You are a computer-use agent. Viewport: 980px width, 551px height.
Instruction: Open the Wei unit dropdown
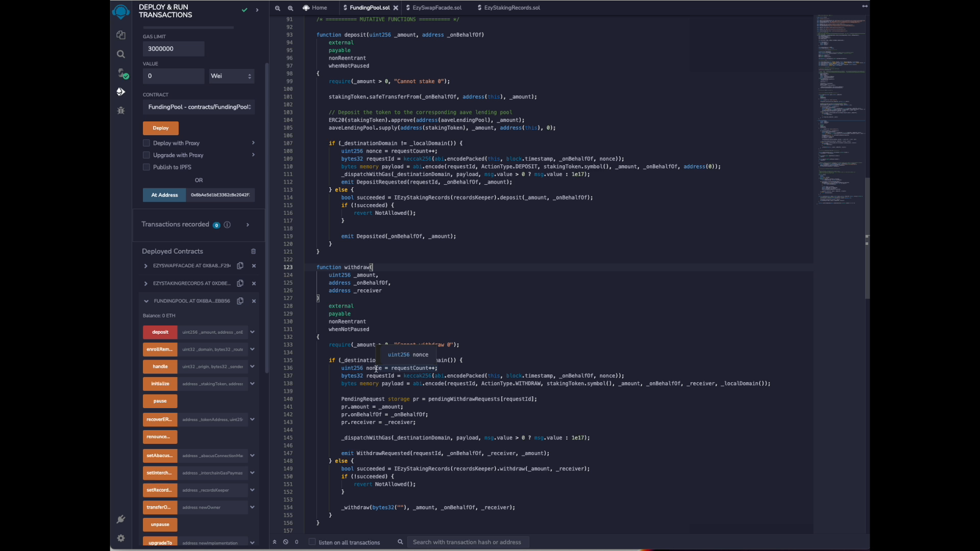coord(231,76)
